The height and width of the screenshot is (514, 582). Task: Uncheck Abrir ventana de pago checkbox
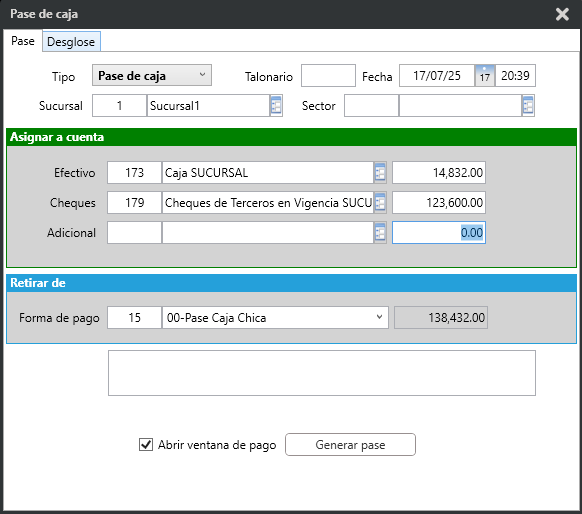click(x=146, y=444)
